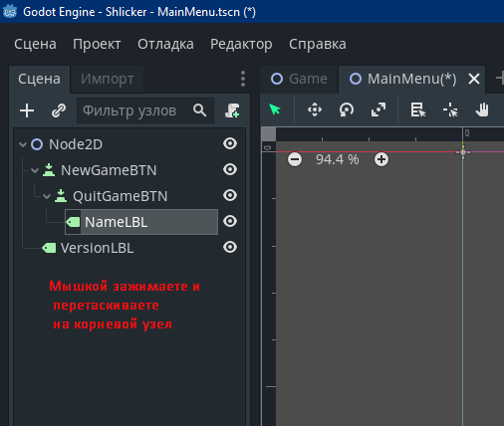
Task: Switch to the Импорт tab
Action: coord(108,79)
